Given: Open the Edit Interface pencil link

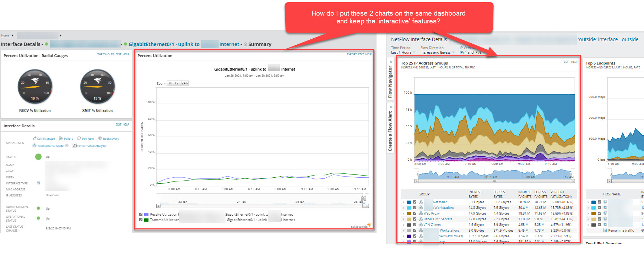Looking at the screenshot, I should pos(44,139).
